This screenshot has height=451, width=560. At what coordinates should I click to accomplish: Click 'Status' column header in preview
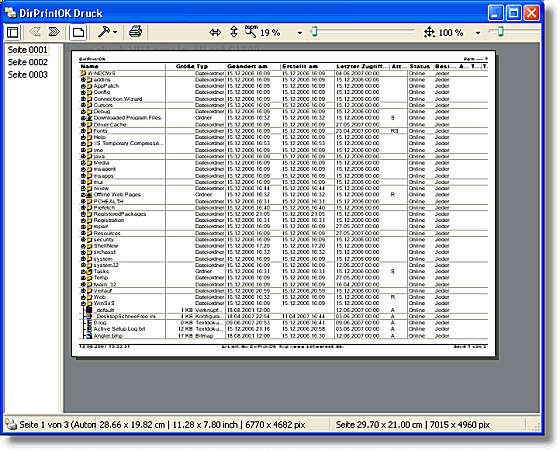420,66
